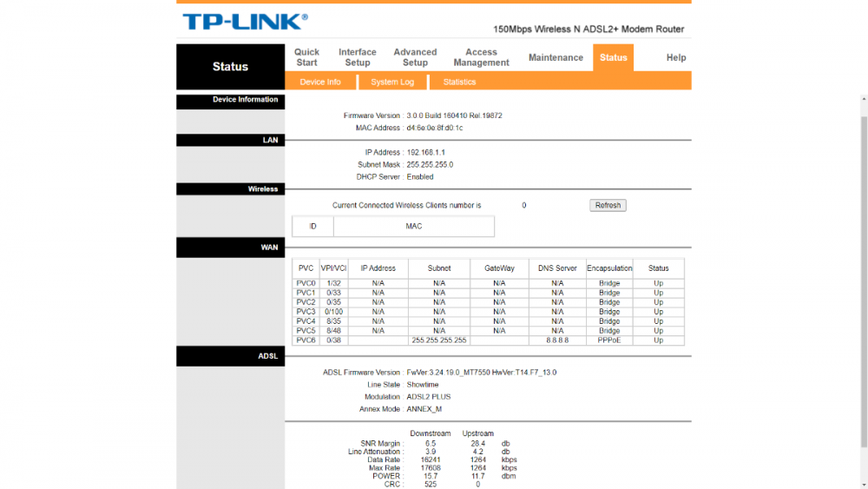
Task: Click the 8.8.8.8 DNS Server cell
Action: (557, 340)
